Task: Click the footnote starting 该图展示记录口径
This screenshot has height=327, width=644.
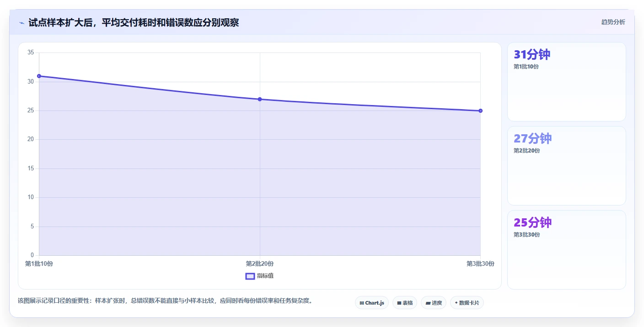Action: [x=165, y=301]
